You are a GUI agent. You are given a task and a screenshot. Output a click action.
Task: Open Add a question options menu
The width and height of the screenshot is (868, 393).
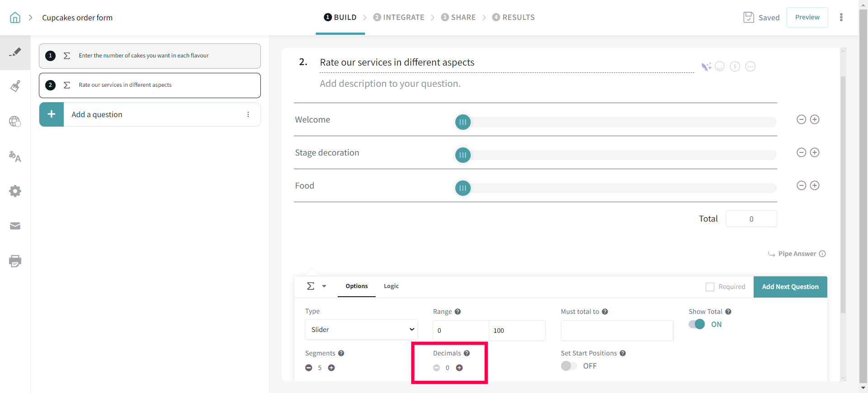tap(248, 114)
